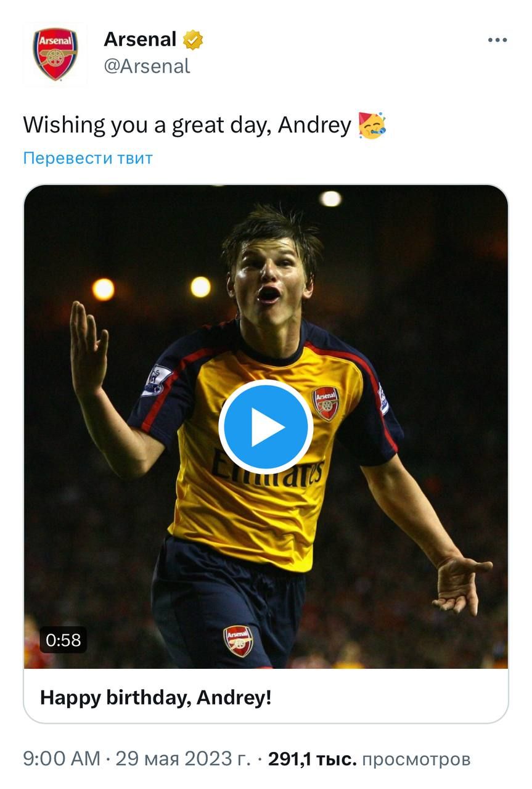Open the @Arsenal handle link
532x789 pixels.
pyautogui.click(x=147, y=67)
